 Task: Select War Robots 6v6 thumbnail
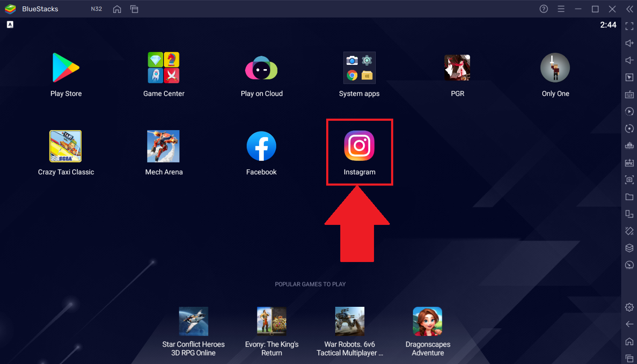pos(350,321)
